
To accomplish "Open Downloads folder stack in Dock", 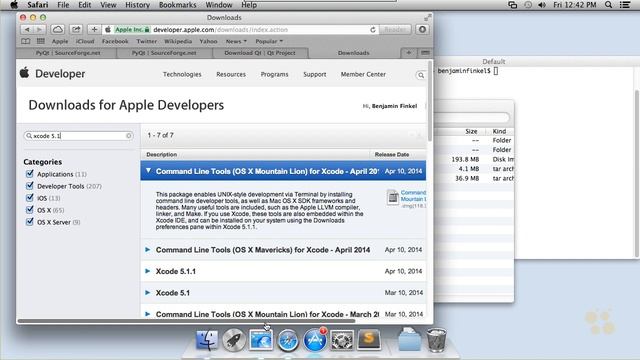I will point(409,340).
